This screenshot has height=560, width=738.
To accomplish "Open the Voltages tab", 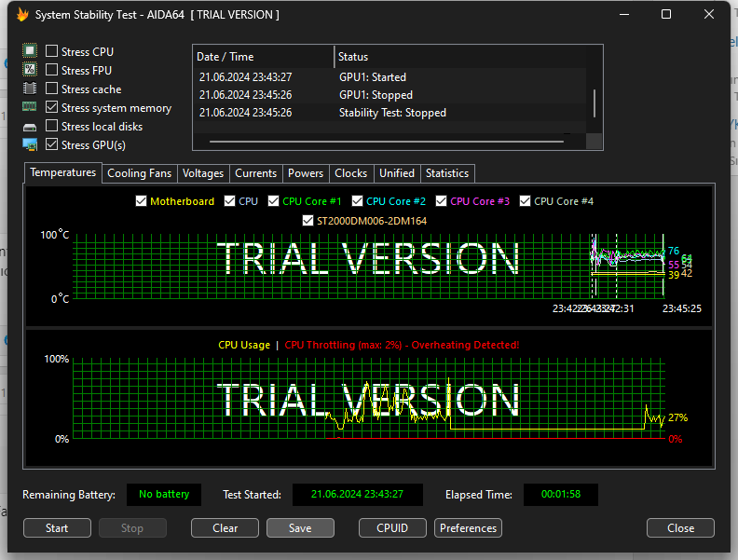I will (x=203, y=173).
